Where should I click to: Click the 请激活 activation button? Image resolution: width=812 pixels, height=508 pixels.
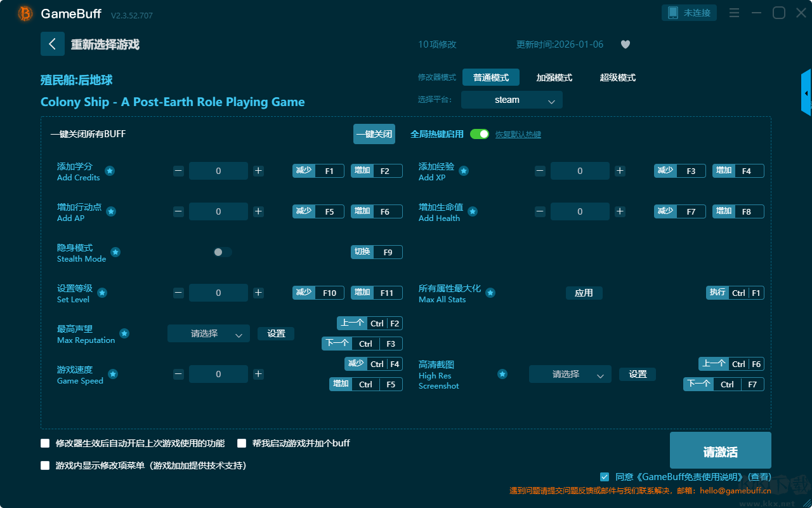721,450
